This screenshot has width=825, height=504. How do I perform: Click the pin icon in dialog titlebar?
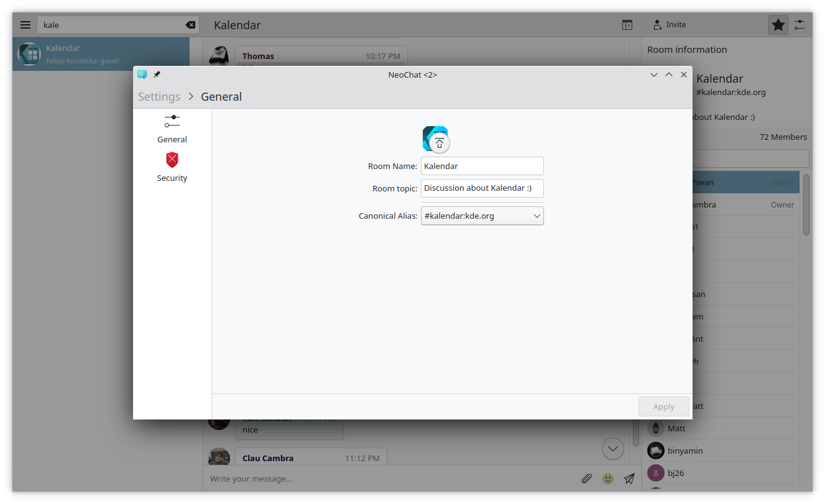pyautogui.click(x=157, y=75)
